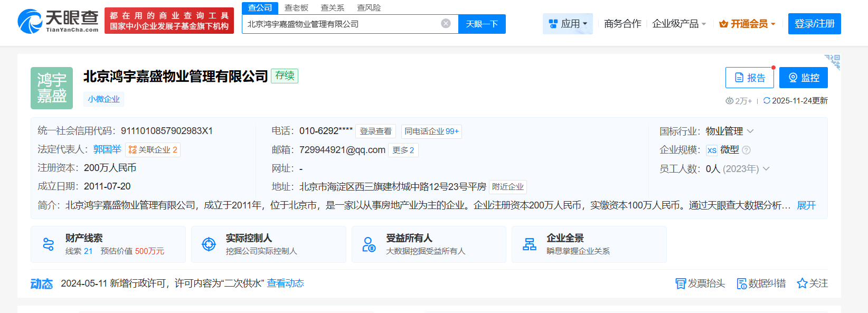Click the red 都在用的商业查询工具 banner

(169, 21)
